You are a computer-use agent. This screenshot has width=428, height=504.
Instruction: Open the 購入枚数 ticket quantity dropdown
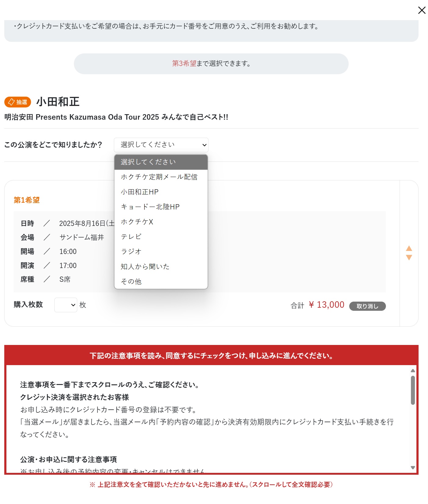(66, 305)
